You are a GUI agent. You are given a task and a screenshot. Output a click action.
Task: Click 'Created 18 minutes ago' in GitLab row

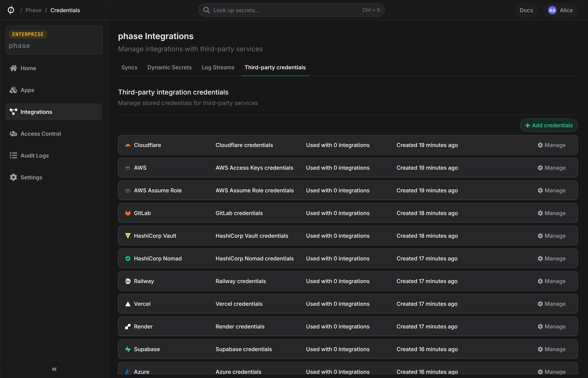pos(427,213)
